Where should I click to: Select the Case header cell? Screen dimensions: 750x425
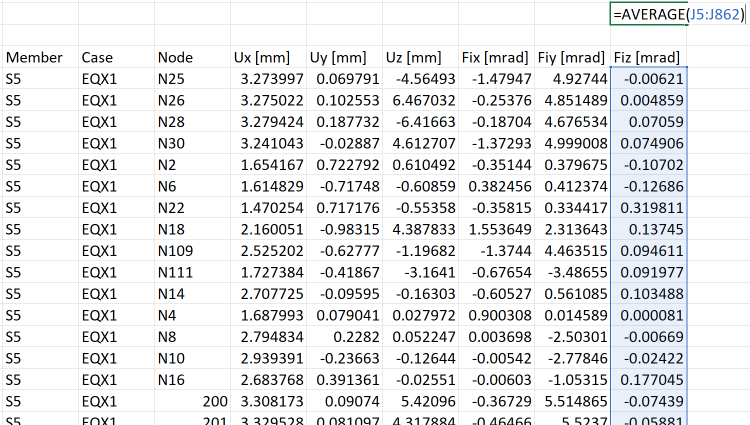116,57
